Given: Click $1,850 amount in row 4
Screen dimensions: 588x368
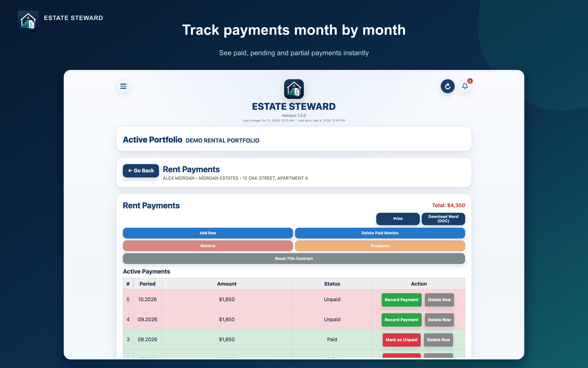Looking at the screenshot, I should pyautogui.click(x=227, y=319).
